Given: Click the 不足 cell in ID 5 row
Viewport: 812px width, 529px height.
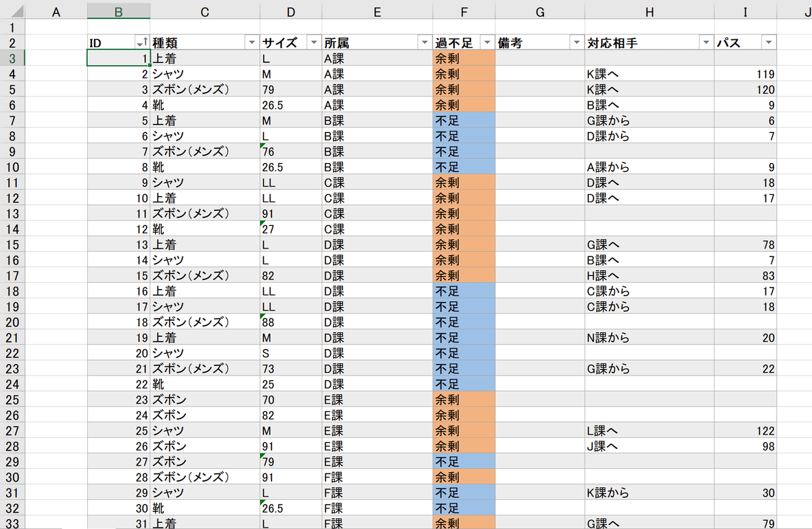Looking at the screenshot, I should 464,120.
